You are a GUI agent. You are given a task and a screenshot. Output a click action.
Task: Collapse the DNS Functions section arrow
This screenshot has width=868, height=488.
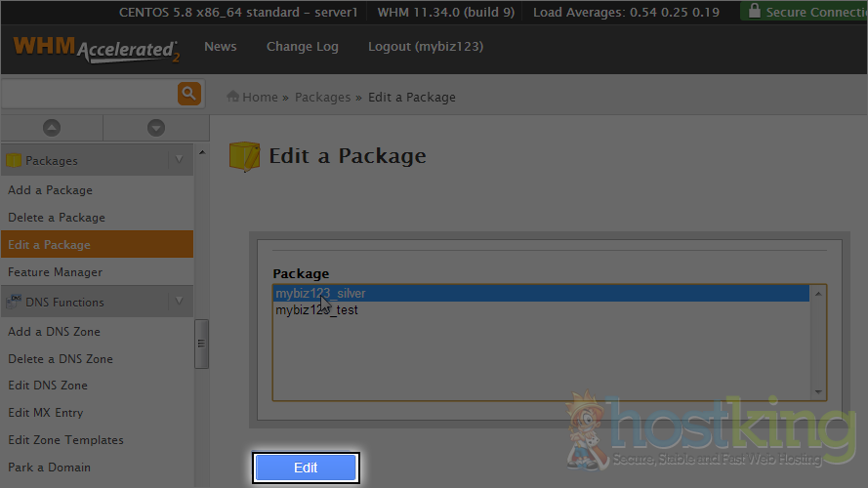click(179, 302)
